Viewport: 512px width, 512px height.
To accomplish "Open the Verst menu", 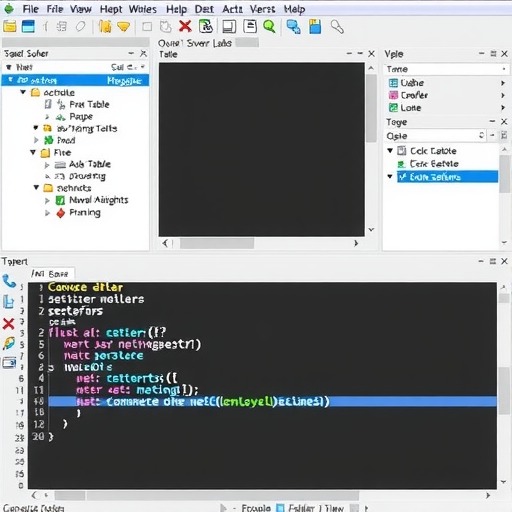I will [x=262, y=9].
